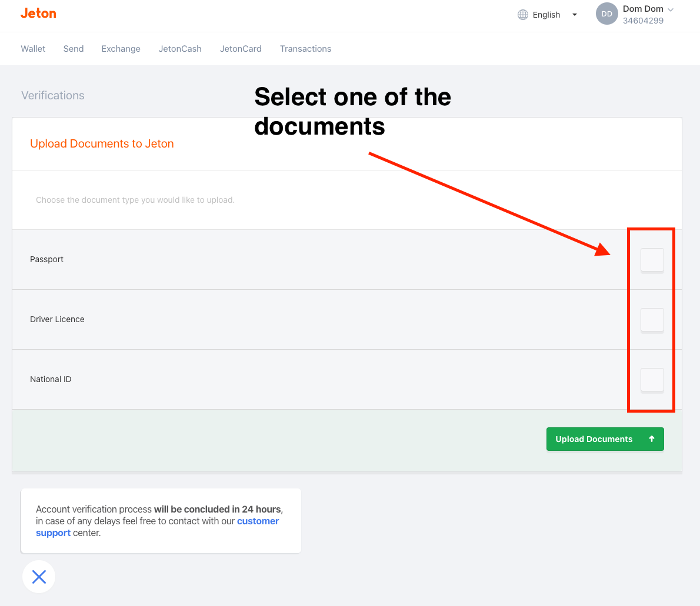
Task: Open the JetonCash page
Action: [180, 49]
